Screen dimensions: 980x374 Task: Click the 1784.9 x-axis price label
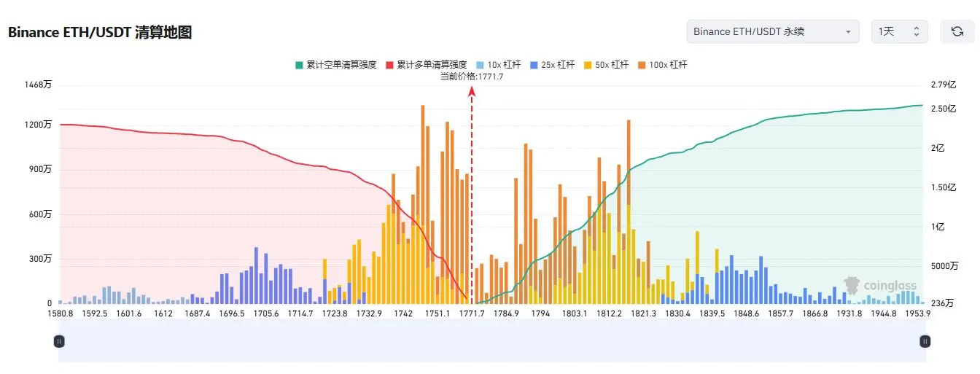506,313
